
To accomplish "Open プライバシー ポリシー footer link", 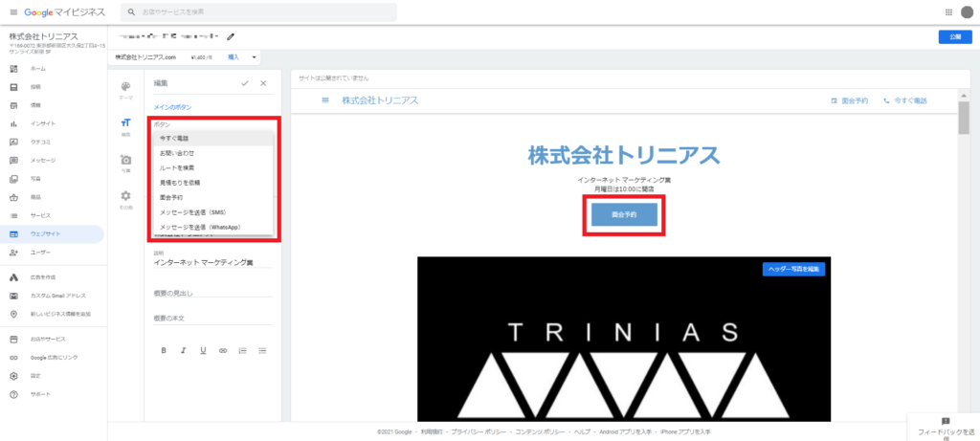I will [480, 431].
